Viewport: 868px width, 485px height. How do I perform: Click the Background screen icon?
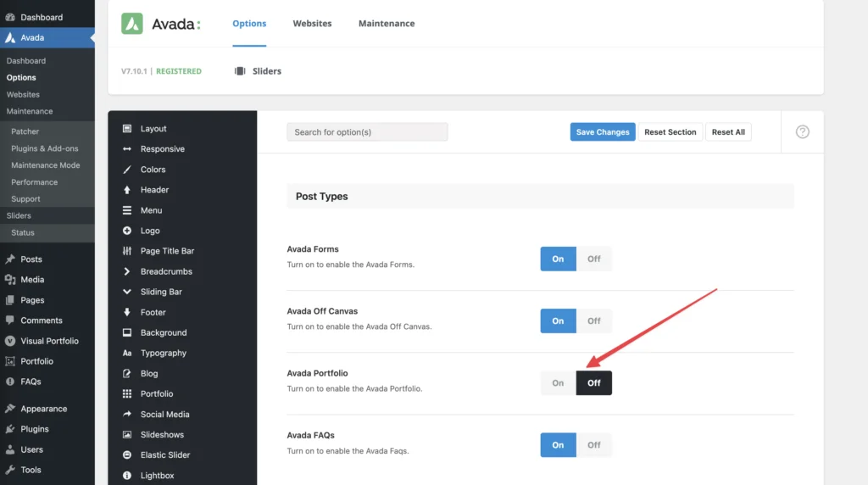(127, 332)
